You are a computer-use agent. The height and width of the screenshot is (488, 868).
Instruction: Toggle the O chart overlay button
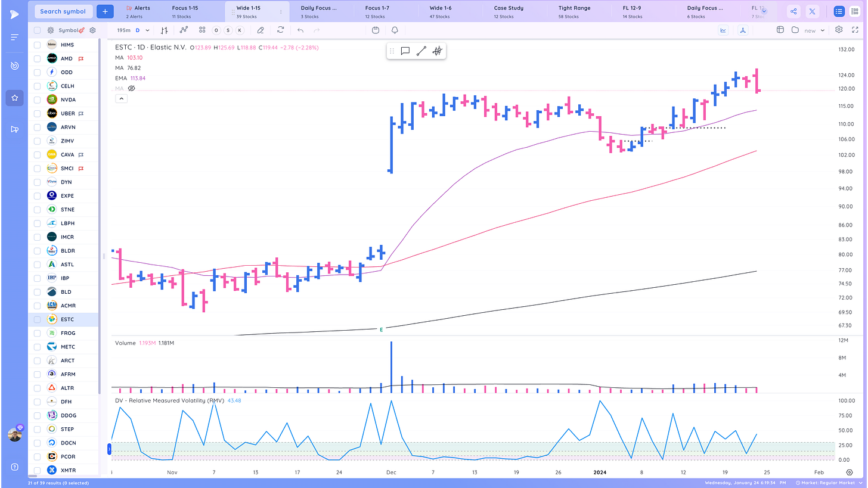[216, 30]
